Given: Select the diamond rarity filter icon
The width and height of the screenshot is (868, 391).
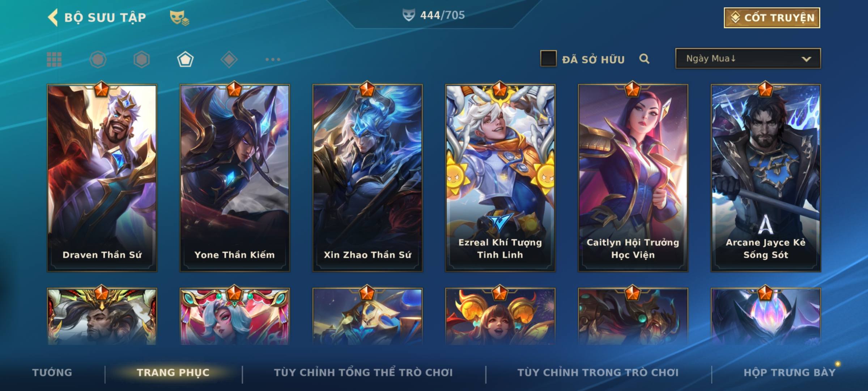Looking at the screenshot, I should pos(229,59).
